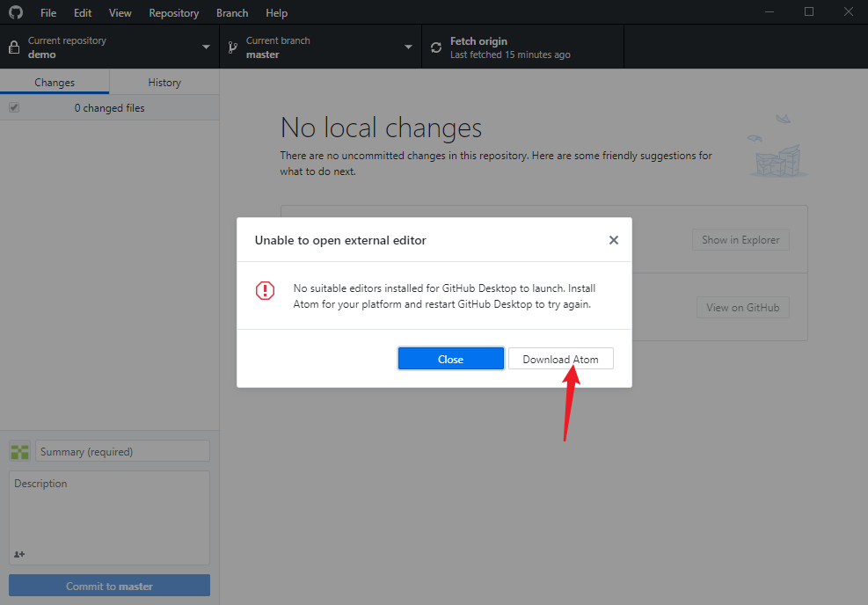
Task: Click the Show in Explorer button
Action: (740, 240)
